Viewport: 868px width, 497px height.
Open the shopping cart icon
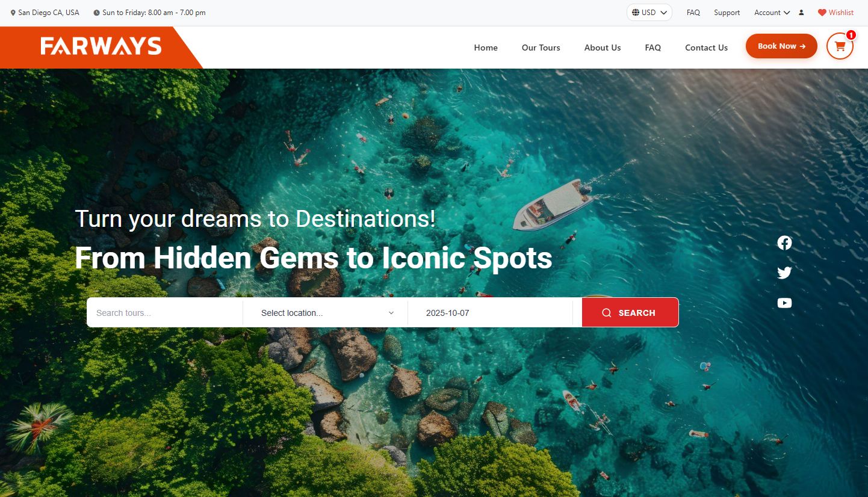840,46
